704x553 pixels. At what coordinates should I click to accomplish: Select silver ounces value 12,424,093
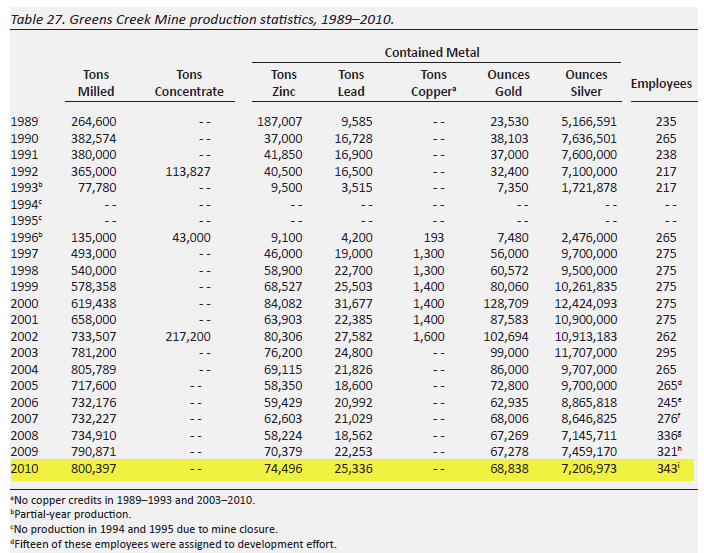click(x=586, y=304)
